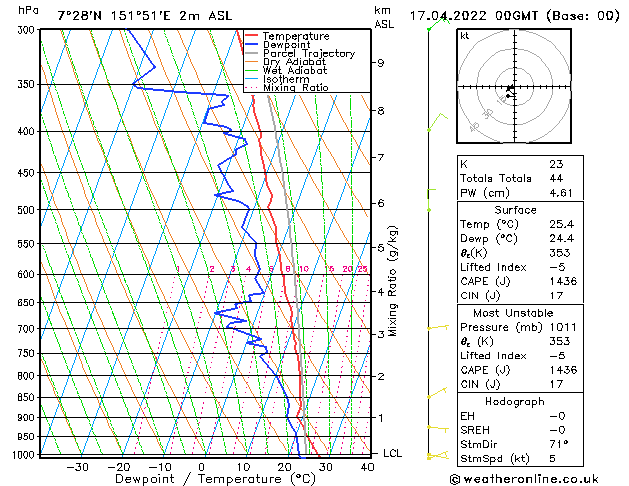629x486 pixels.
Task: Click the hodograph circular plot
Action: tap(514, 86)
